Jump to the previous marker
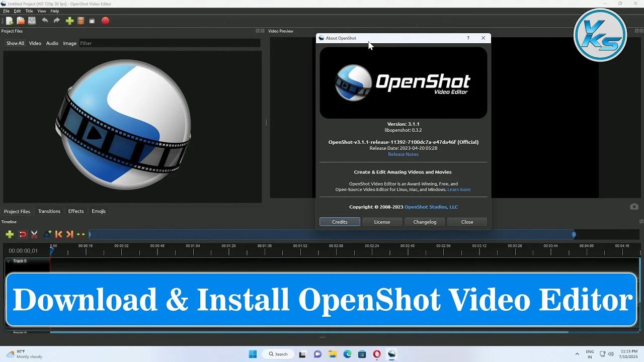 tap(58, 234)
